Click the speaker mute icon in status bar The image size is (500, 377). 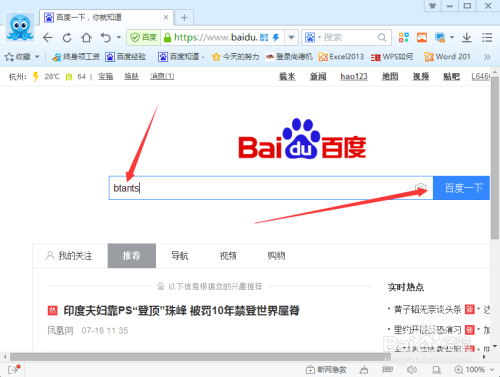point(412,369)
